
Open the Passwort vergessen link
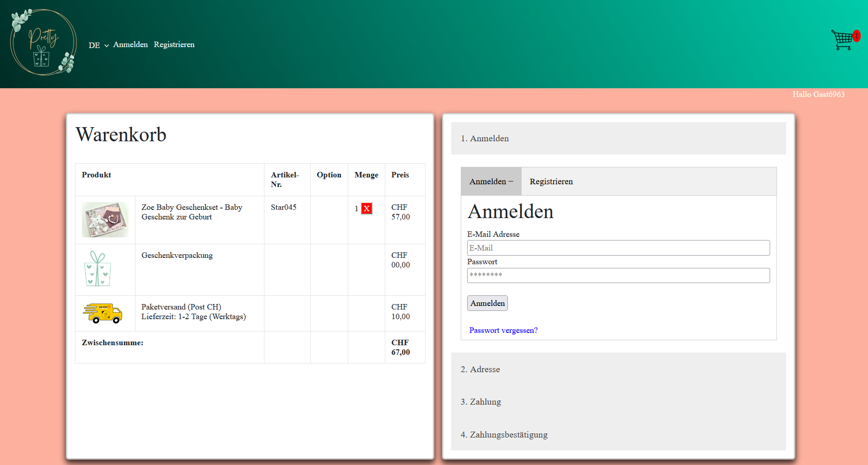[503, 330]
